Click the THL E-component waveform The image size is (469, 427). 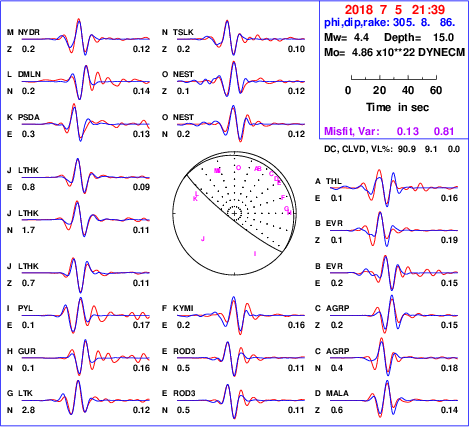coord(394,188)
